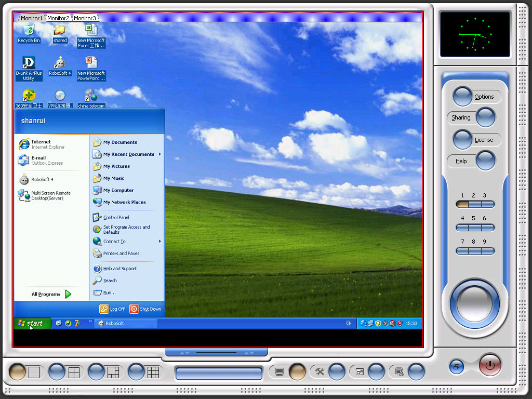Click the blue display bar in bottom toolbar
The width and height of the screenshot is (532, 399).
coord(219,373)
